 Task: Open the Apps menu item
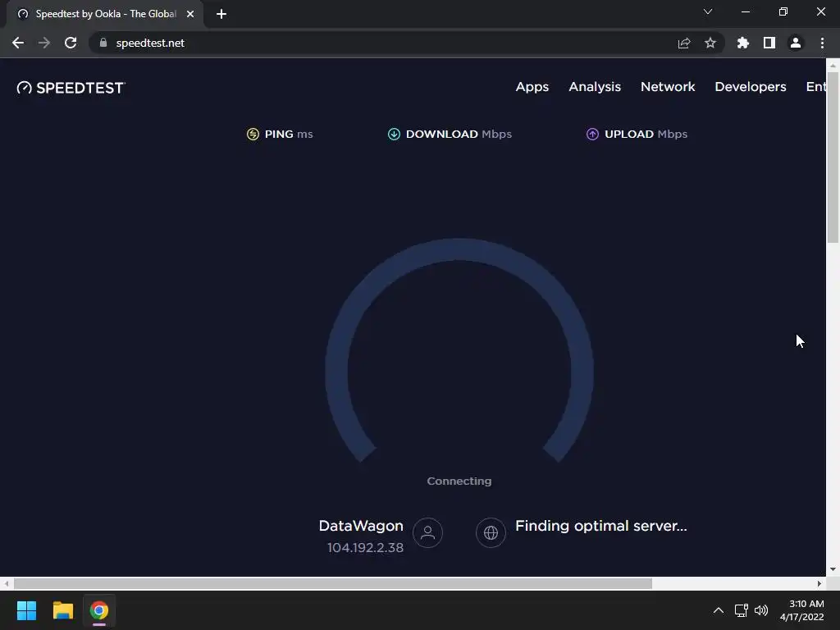pyautogui.click(x=532, y=87)
